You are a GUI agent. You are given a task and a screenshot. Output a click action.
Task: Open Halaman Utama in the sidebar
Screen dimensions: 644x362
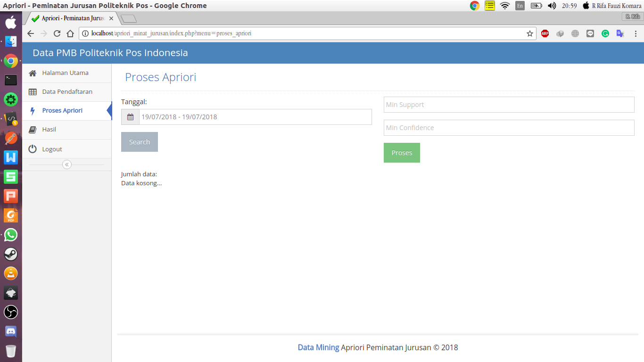(x=66, y=73)
